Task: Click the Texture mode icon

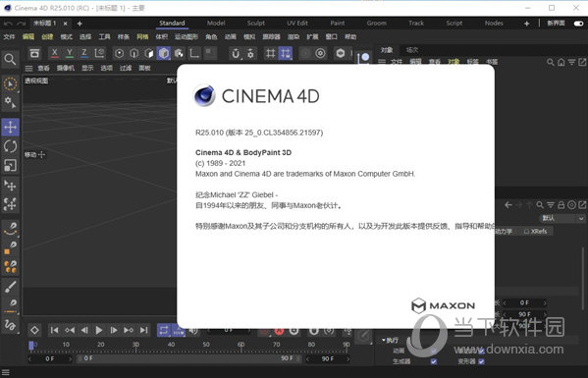Action: (x=180, y=53)
